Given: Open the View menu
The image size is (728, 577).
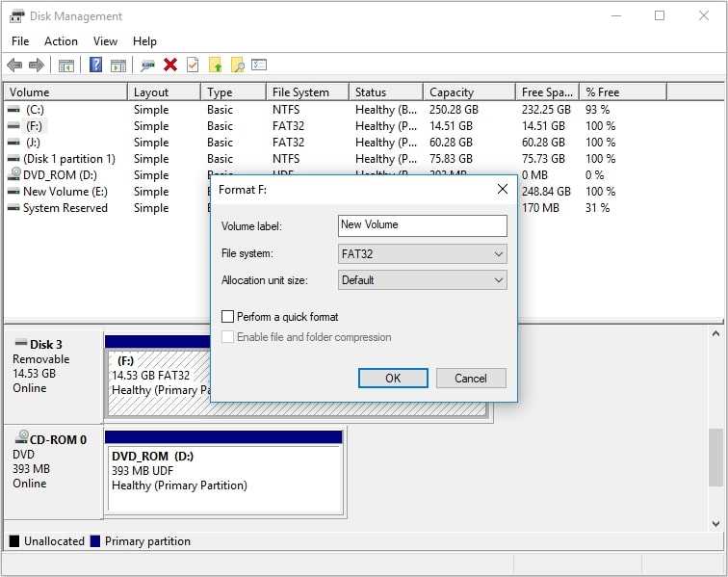Looking at the screenshot, I should point(105,41).
